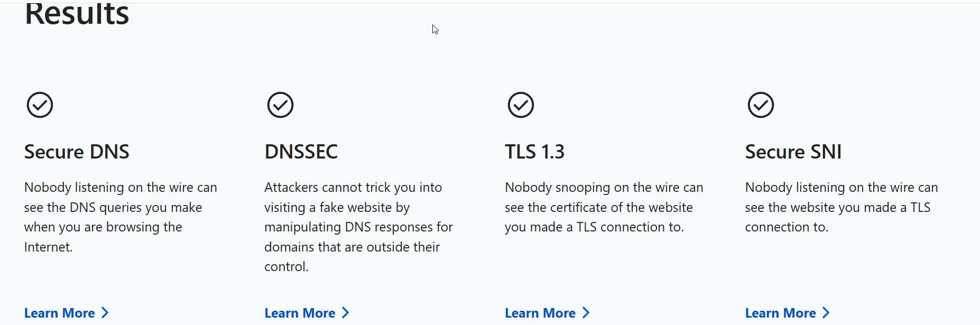This screenshot has height=325, width=980.
Task: Click chevron arrow beside TLS 1.3 Learn More
Action: point(586,313)
